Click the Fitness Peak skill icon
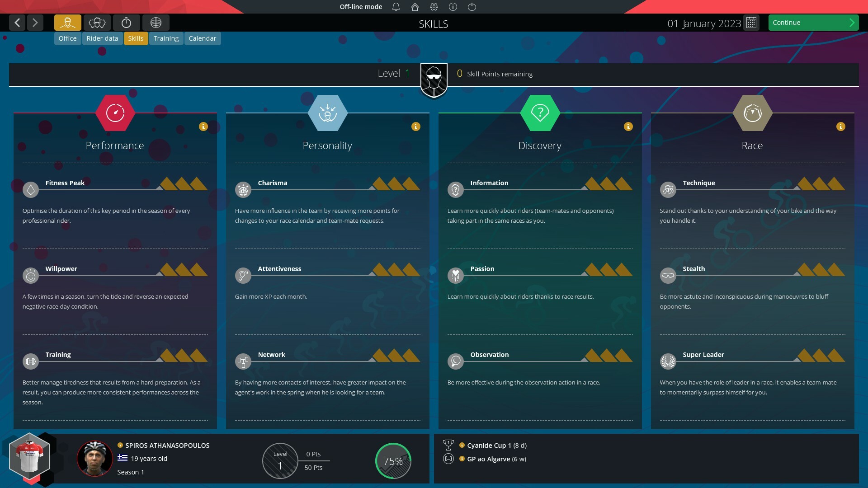This screenshot has height=488, width=868. pos(30,189)
